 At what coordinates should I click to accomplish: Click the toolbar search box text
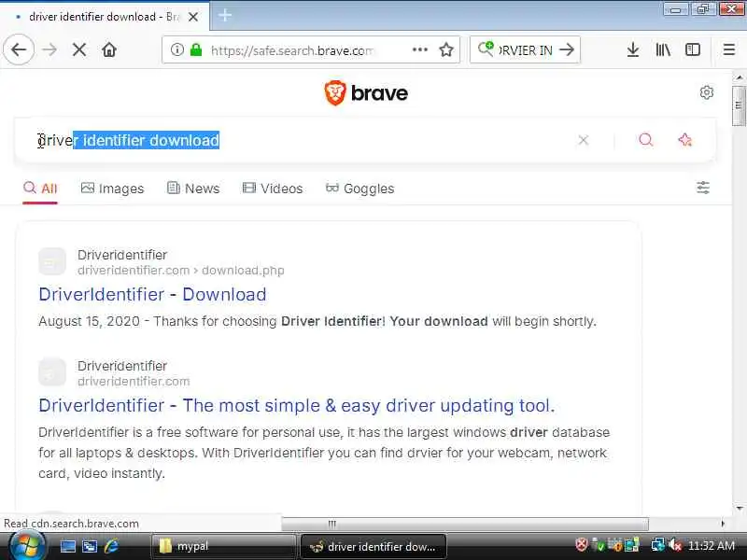click(x=526, y=50)
